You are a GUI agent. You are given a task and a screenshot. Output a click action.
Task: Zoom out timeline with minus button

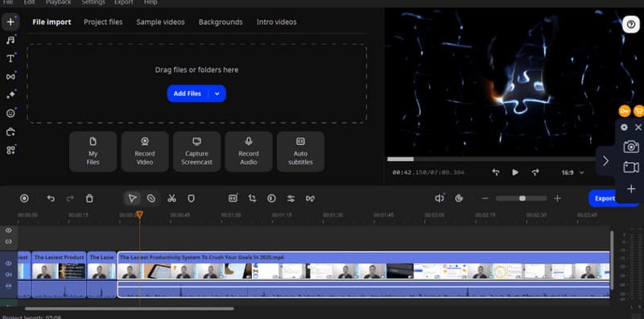pyautogui.click(x=485, y=198)
